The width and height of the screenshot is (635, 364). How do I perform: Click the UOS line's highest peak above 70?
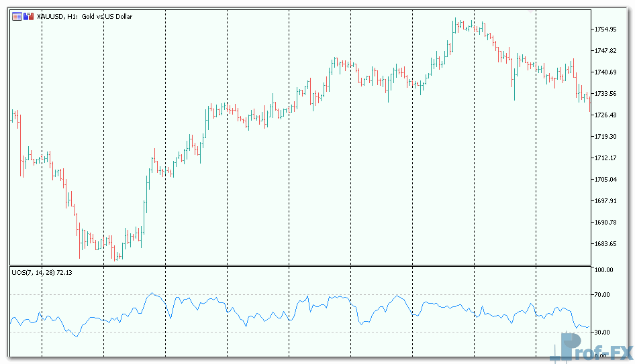pos(153,293)
